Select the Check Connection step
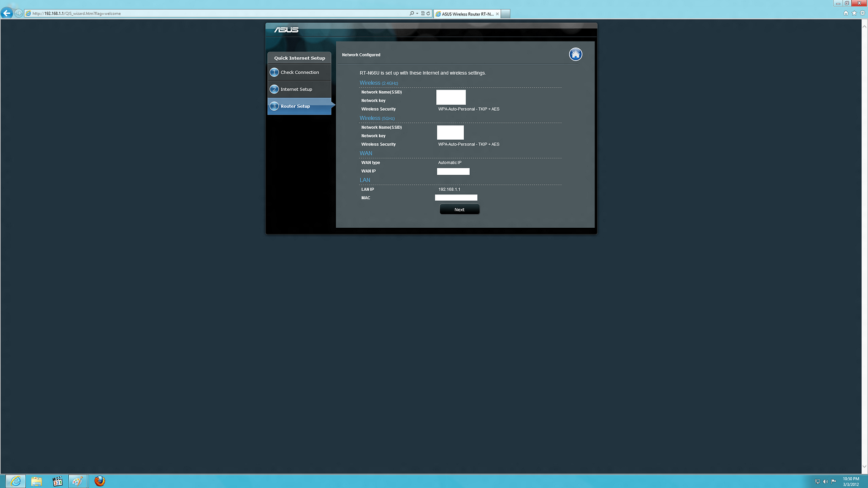 (x=299, y=72)
